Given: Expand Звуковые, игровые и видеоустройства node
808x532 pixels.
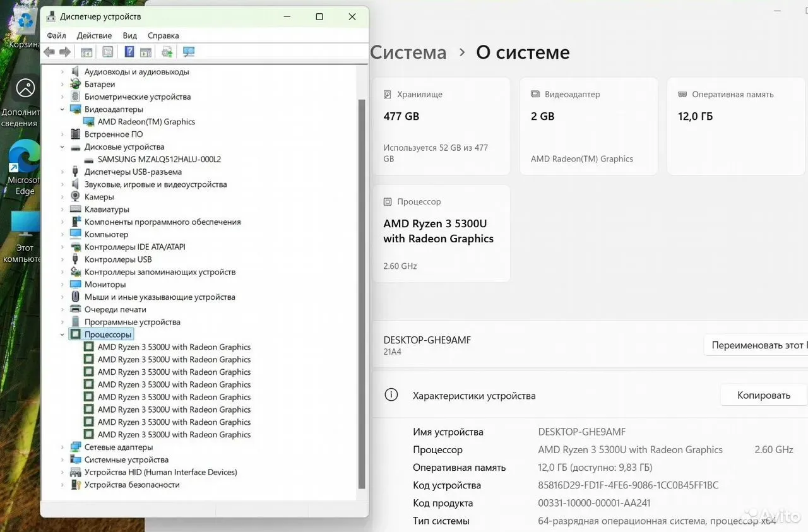Looking at the screenshot, I should click(x=62, y=184).
